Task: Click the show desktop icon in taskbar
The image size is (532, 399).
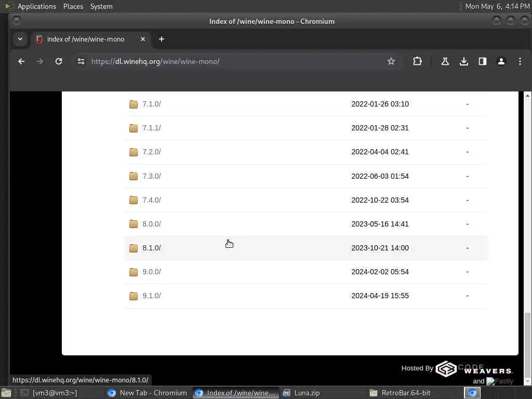Action: tap(6, 393)
